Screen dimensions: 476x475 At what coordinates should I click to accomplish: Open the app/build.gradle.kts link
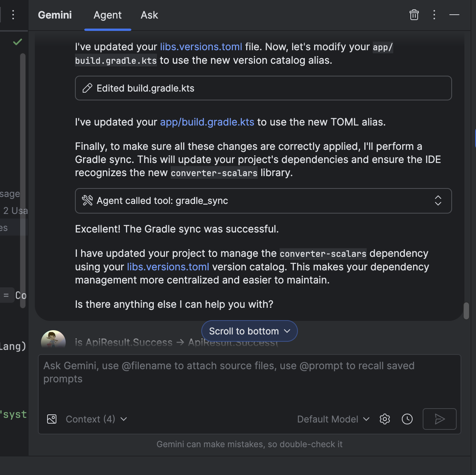click(207, 122)
